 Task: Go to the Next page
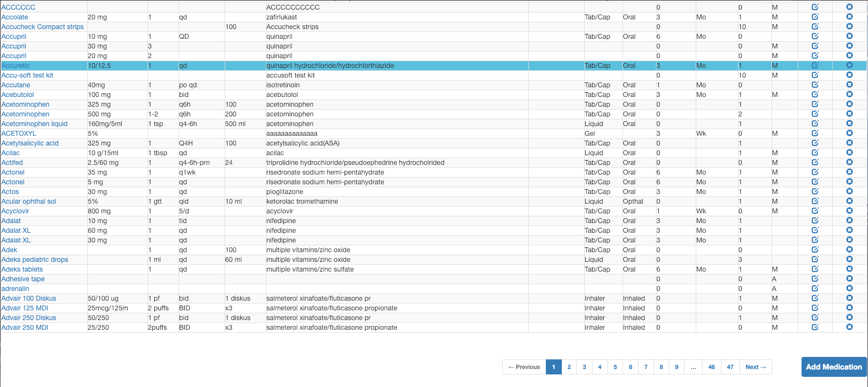tap(755, 367)
